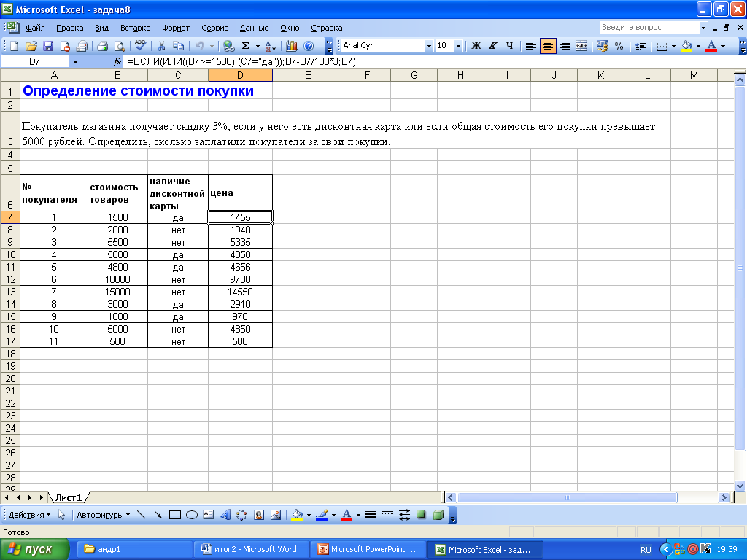
Task: Insert WordArt from the drawing toolbar
Action: 224,515
